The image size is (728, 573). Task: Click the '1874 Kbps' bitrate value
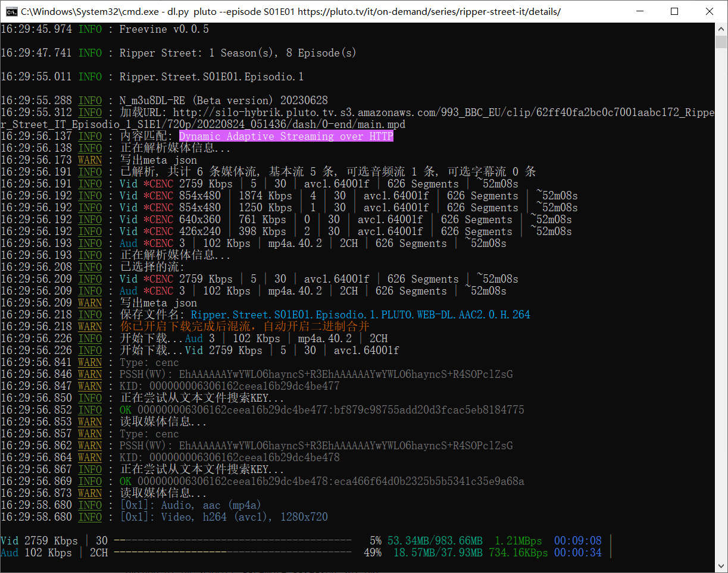pos(265,196)
